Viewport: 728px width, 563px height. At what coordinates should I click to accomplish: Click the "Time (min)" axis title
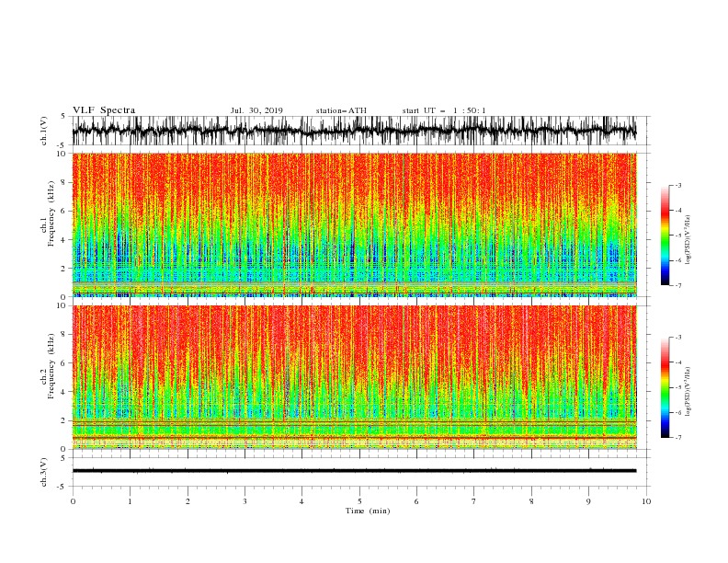[368, 511]
